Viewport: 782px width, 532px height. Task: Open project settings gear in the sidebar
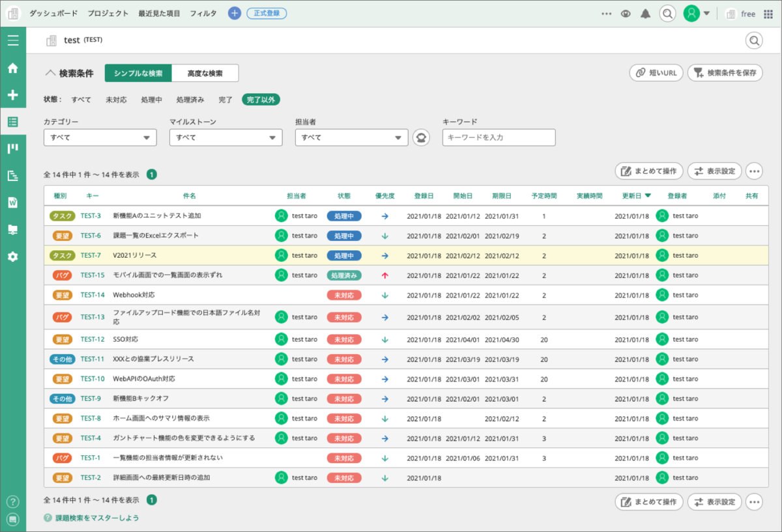click(12, 257)
